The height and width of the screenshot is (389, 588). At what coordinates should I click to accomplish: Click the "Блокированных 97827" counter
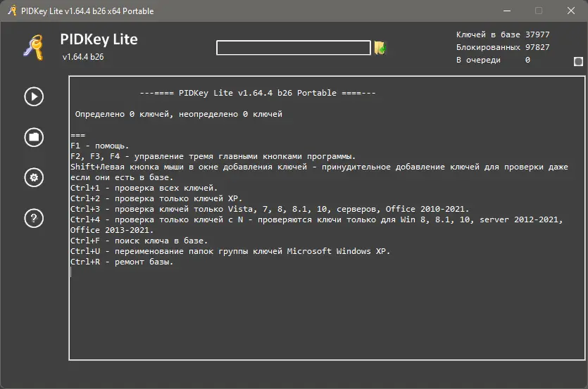click(503, 47)
